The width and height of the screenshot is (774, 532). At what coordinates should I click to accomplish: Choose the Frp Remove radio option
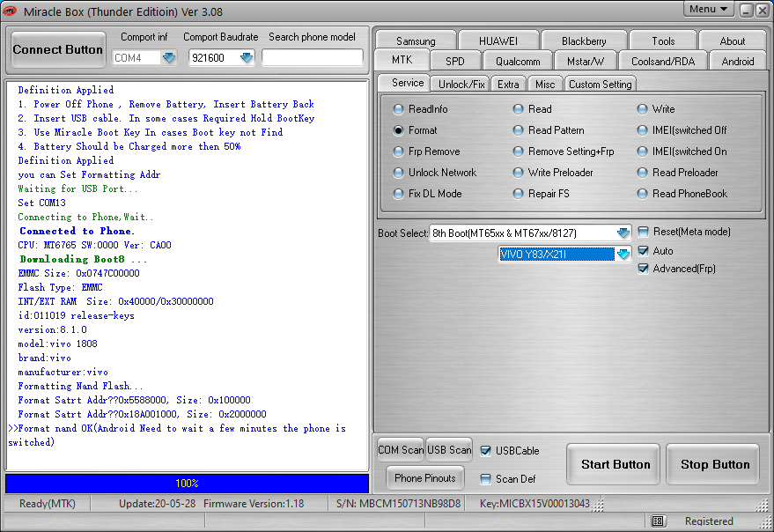[x=398, y=151]
